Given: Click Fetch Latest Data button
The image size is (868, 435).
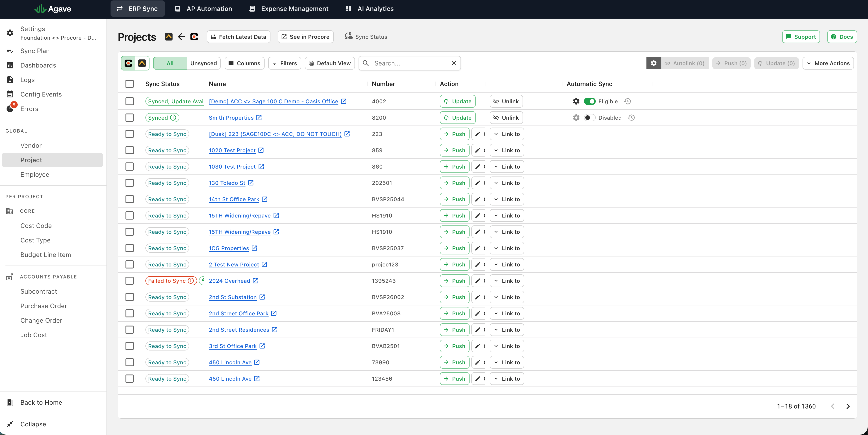Looking at the screenshot, I should pos(239,37).
